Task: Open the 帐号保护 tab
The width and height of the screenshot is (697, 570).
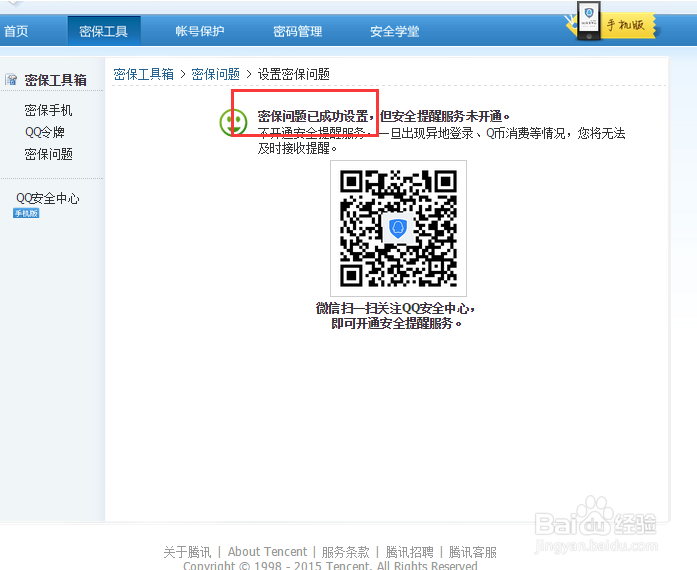Action: [x=200, y=31]
